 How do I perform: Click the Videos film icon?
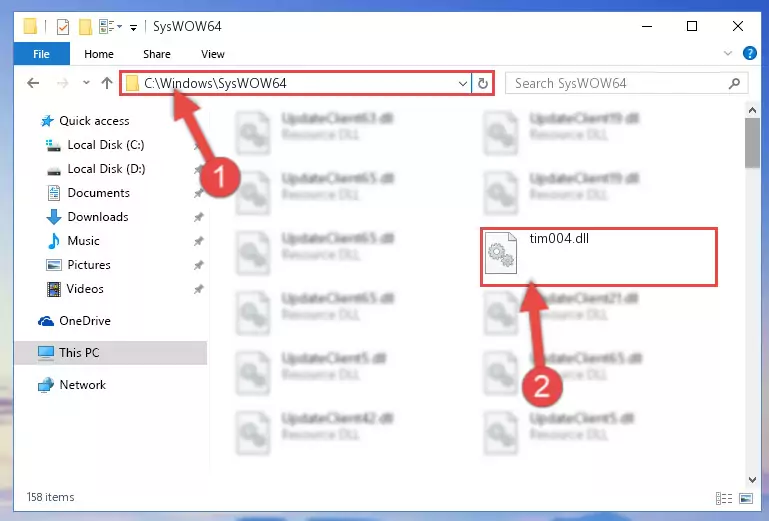click(53, 289)
